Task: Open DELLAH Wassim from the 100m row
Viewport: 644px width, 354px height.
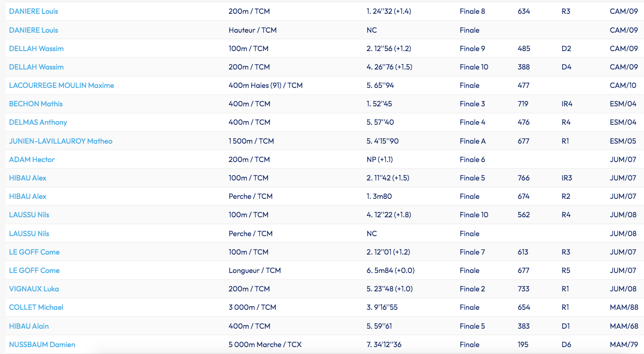Action: tap(36, 48)
